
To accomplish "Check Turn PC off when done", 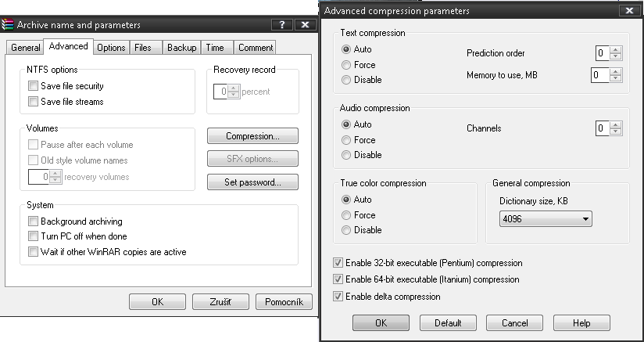I will pyautogui.click(x=33, y=236).
